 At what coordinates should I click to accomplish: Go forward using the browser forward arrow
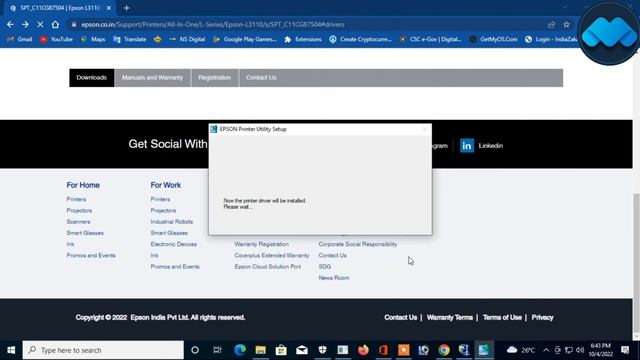click(25, 24)
